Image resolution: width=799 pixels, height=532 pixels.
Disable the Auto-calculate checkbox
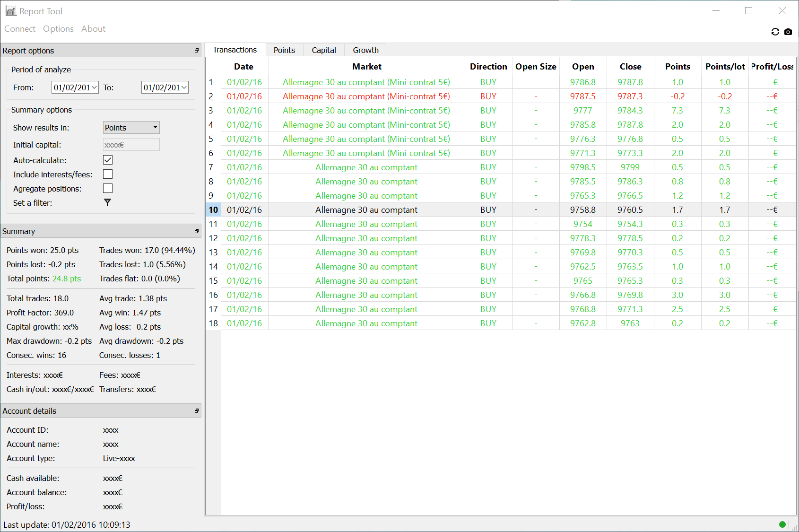[x=108, y=160]
